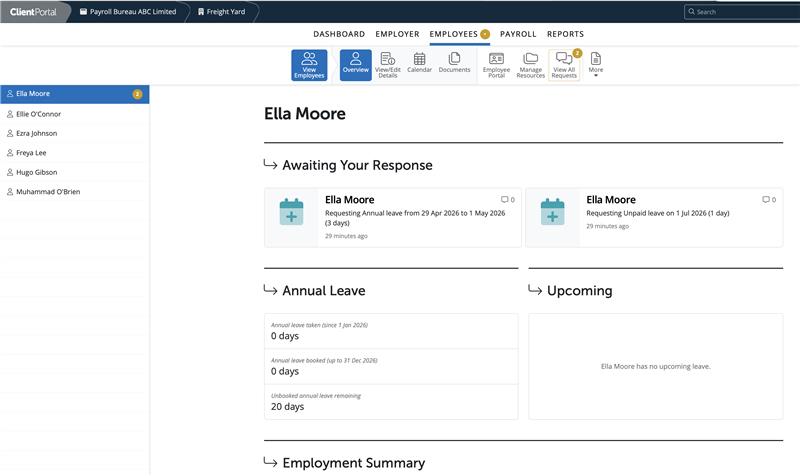800x476 pixels.
Task: Open the Payroll tab
Action: [x=518, y=34]
